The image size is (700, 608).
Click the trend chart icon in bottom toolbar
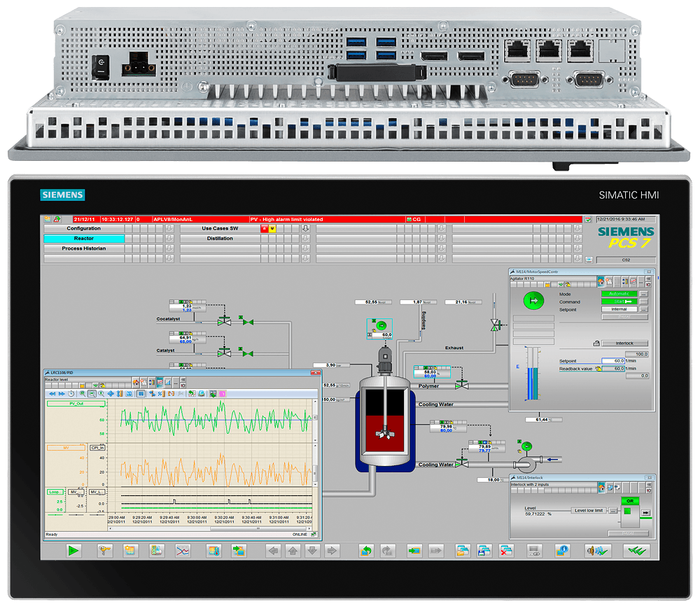pyautogui.click(x=182, y=551)
